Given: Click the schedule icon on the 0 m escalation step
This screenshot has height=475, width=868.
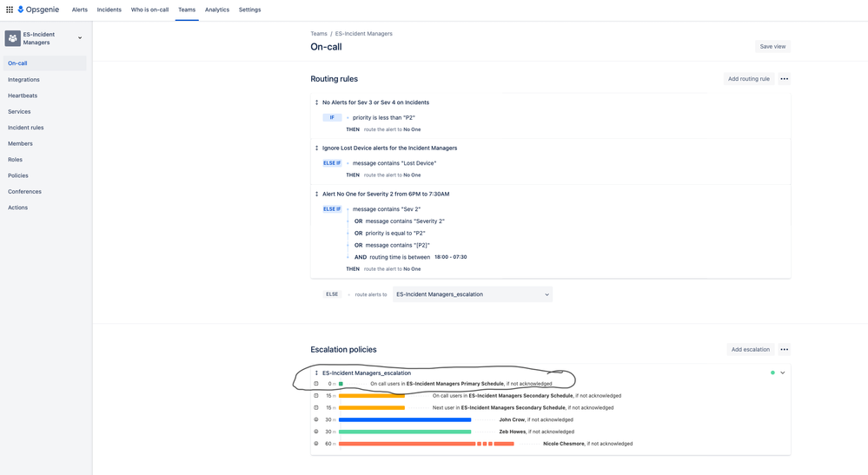Looking at the screenshot, I should (316, 384).
